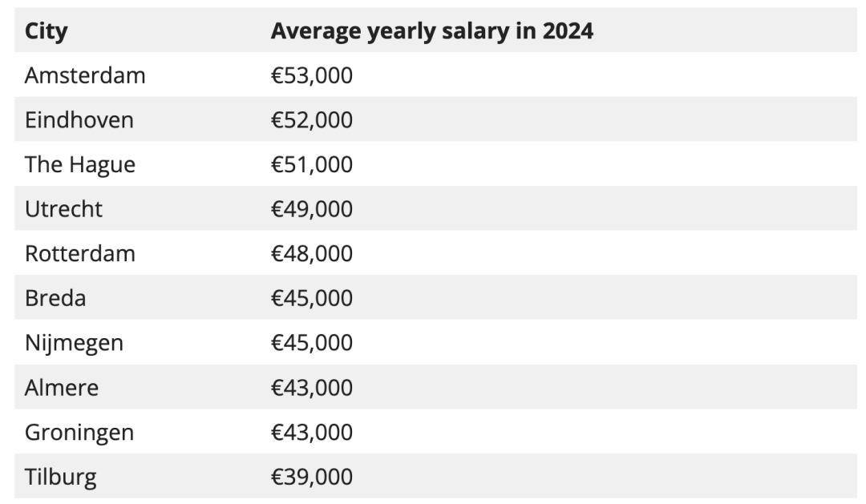Select the Breda city cell

[55, 298]
